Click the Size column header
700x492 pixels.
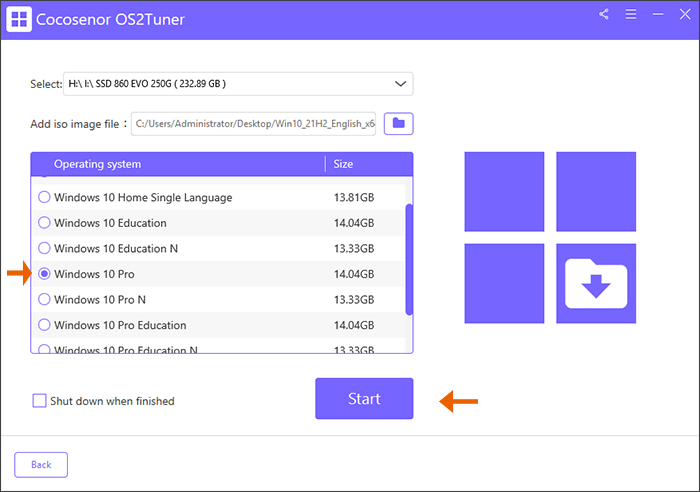pos(343,164)
